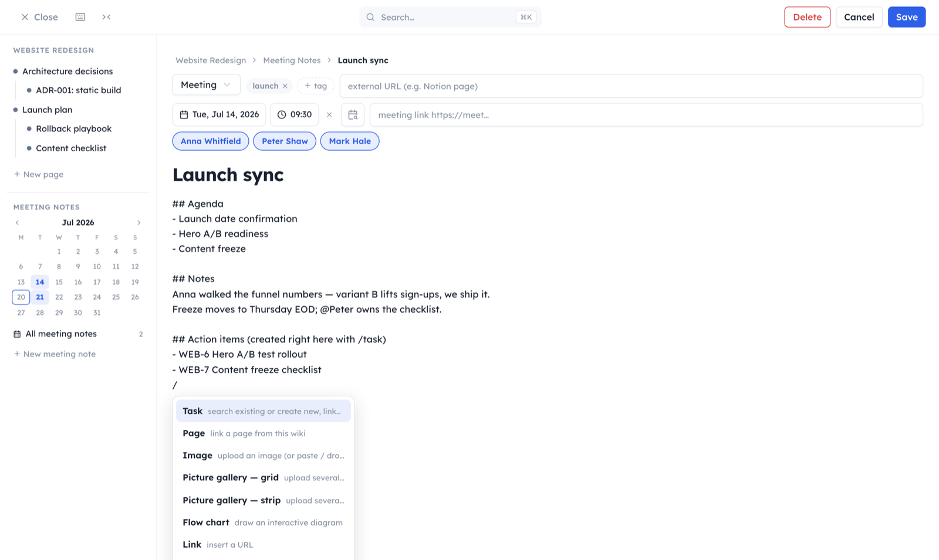Viewport: 939px width, 560px height.
Task: Click the ## Agenda heading line
Action: (x=198, y=204)
